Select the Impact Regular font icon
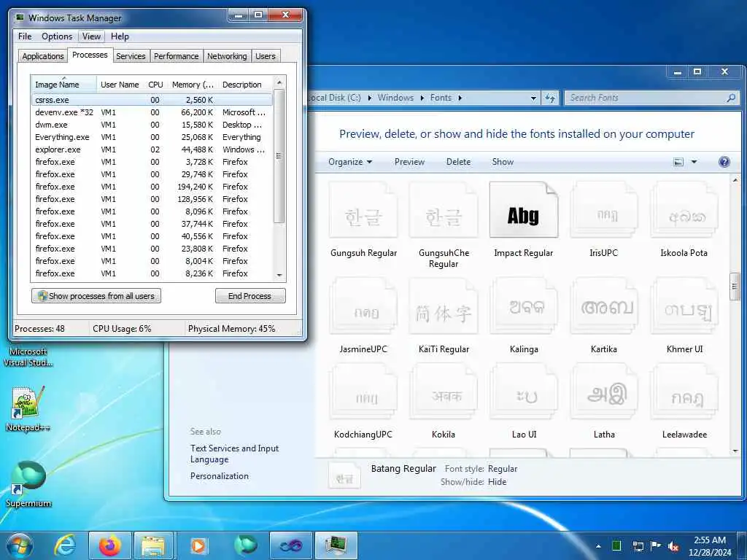 [524, 211]
